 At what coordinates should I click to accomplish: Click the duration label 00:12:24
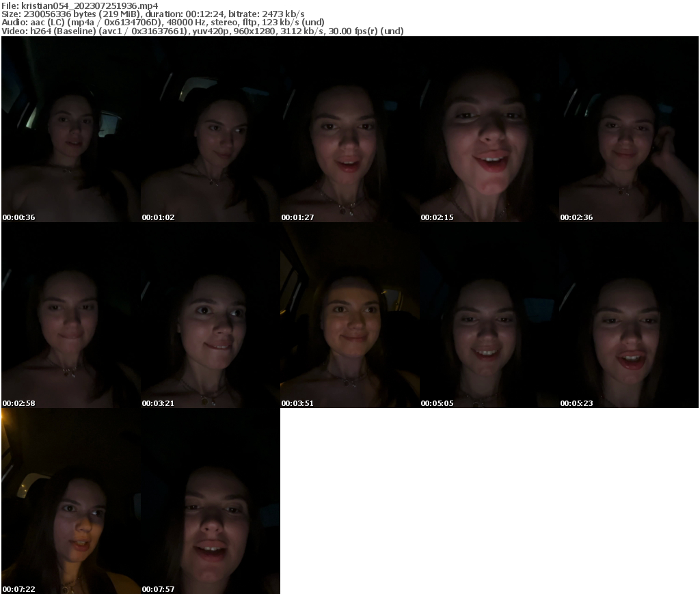(205, 13)
